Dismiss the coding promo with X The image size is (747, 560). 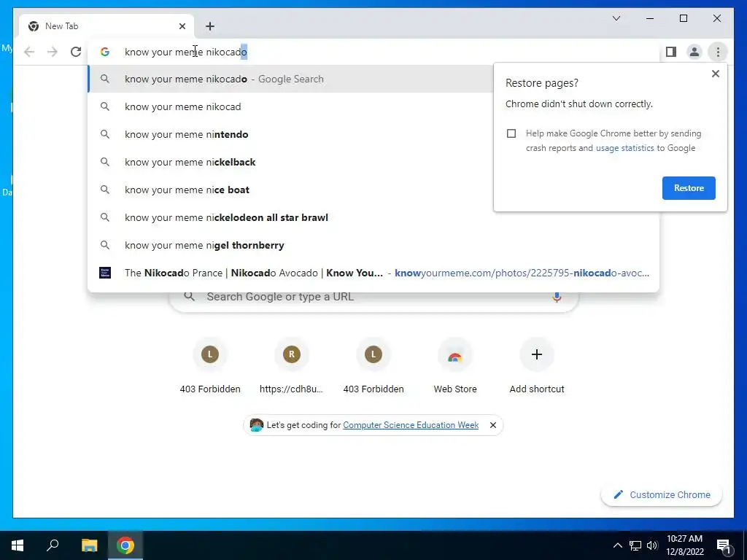tap(493, 425)
